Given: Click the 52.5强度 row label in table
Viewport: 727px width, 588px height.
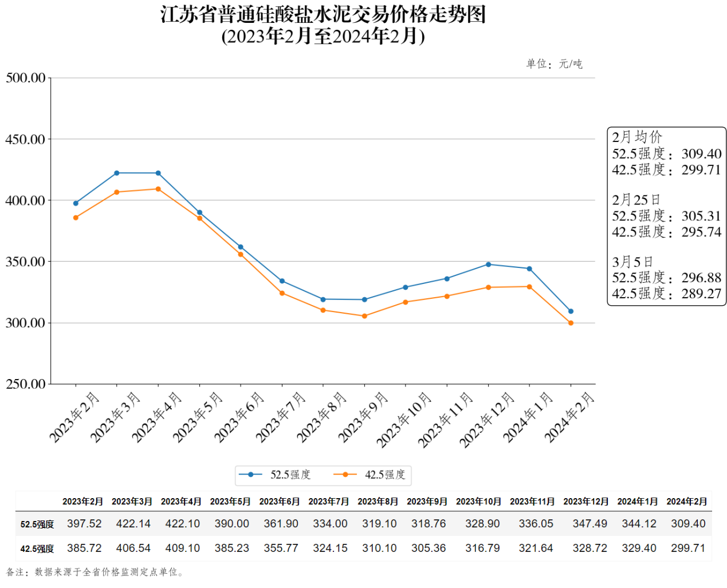Looking at the screenshot, I should point(37,524).
